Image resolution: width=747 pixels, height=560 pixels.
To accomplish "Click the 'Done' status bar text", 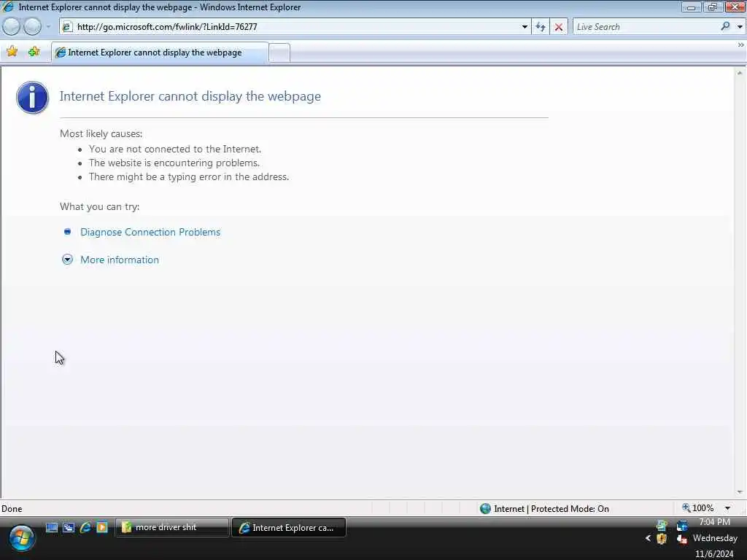I will 12,508.
